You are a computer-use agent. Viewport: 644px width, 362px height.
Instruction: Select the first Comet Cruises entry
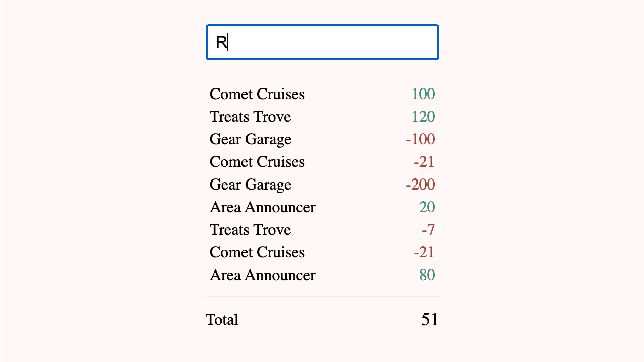(x=257, y=94)
